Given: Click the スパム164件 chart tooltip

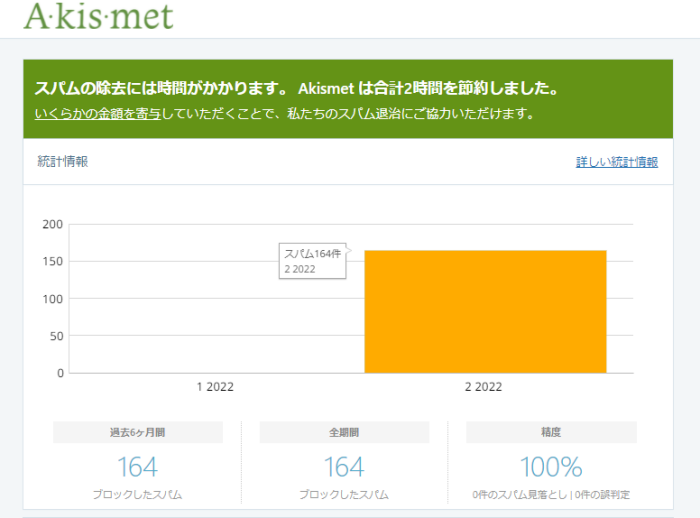Looking at the screenshot, I should tap(313, 261).
